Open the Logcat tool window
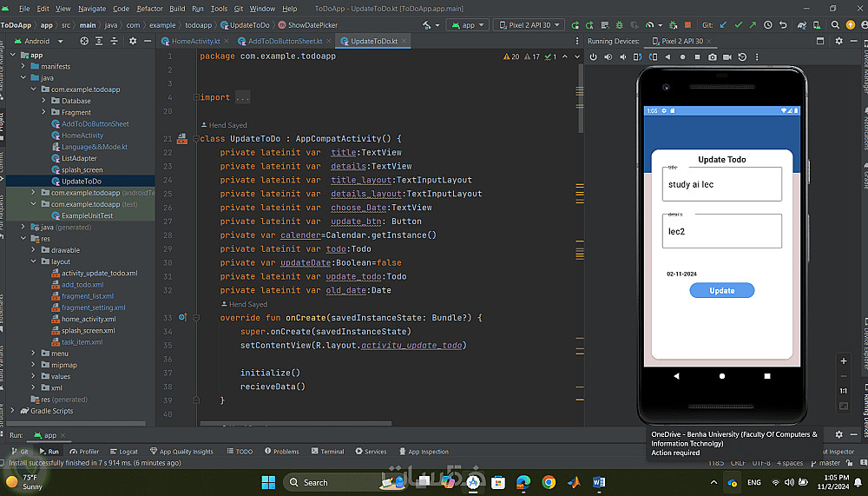Image resolution: width=868 pixels, height=496 pixels. pos(123,452)
